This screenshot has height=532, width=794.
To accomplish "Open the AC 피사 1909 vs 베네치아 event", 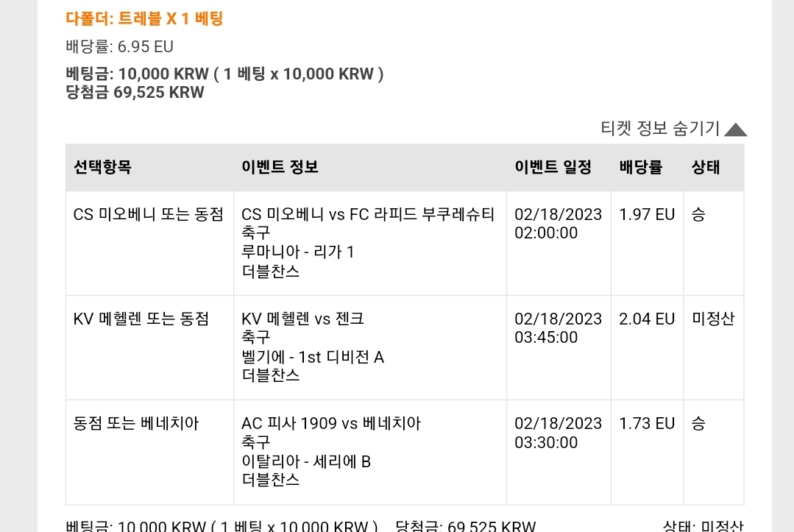I will (331, 423).
